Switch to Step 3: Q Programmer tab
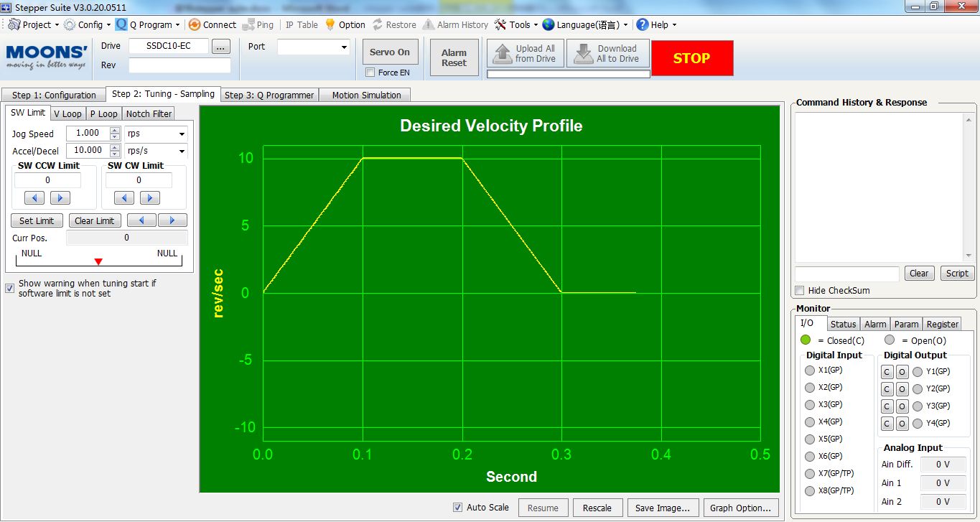The height and width of the screenshot is (522, 980). coord(269,95)
